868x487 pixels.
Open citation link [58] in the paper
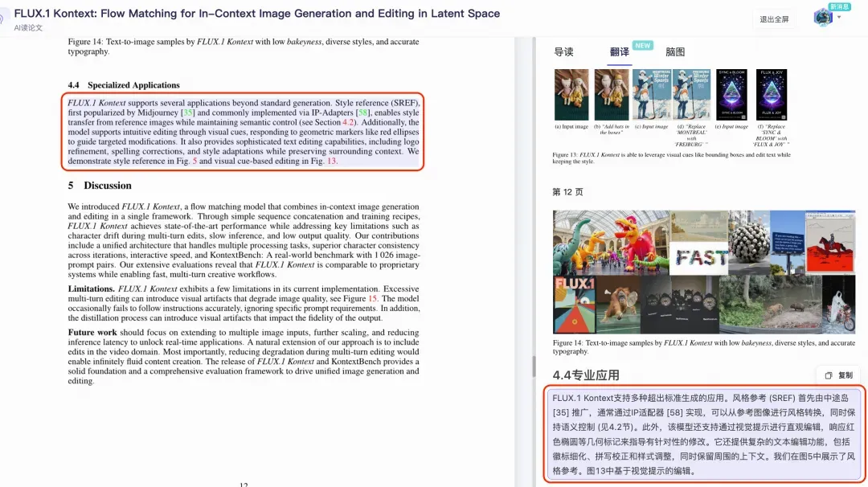tap(362, 113)
